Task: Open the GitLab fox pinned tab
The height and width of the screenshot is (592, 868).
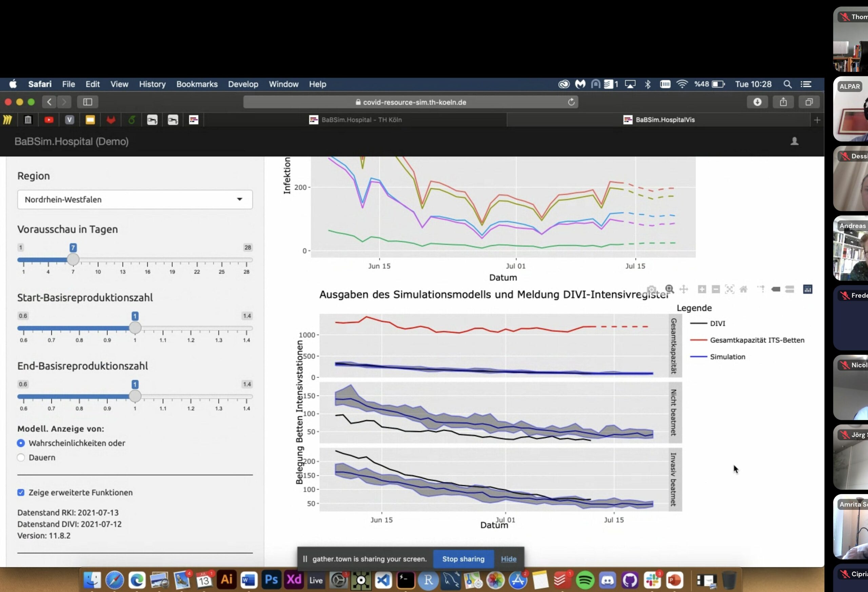Action: [111, 120]
